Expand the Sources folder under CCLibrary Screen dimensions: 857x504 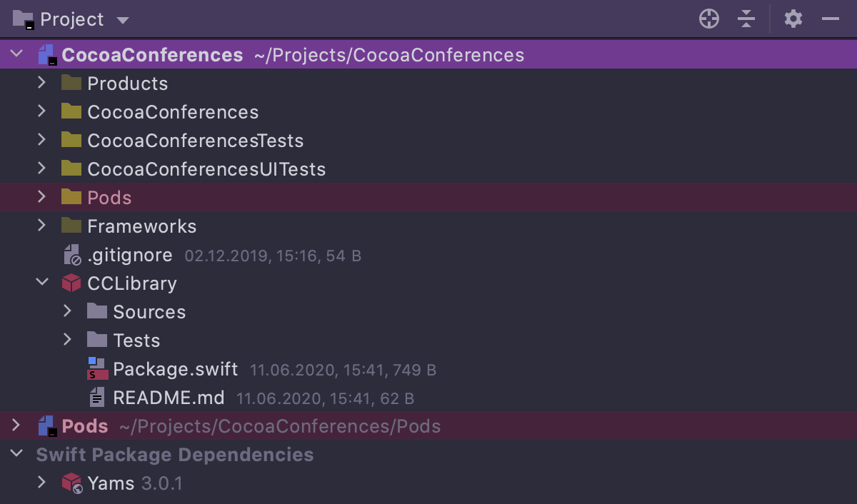click(x=68, y=311)
